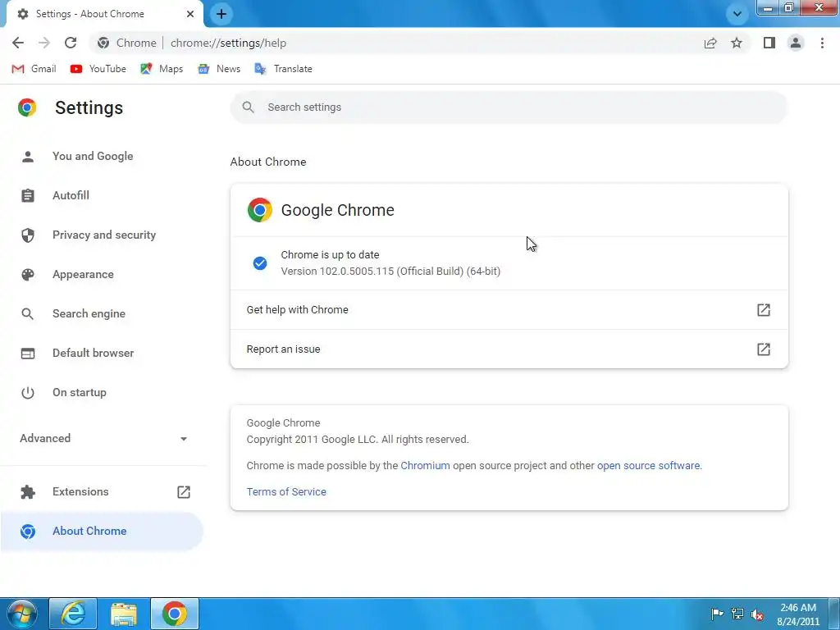Open Autofill settings
Viewport: 840px width, 630px height.
tap(102, 195)
